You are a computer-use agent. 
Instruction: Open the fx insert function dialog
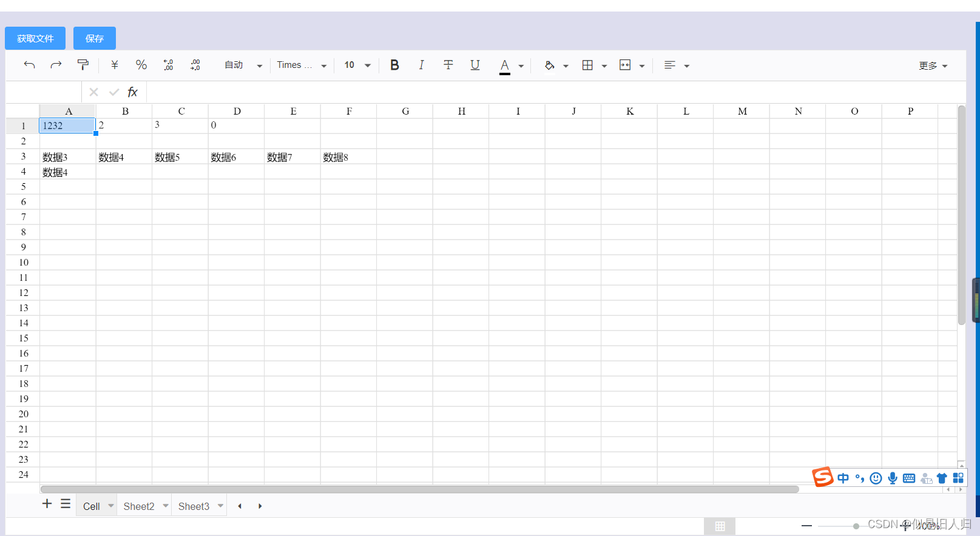coord(133,92)
